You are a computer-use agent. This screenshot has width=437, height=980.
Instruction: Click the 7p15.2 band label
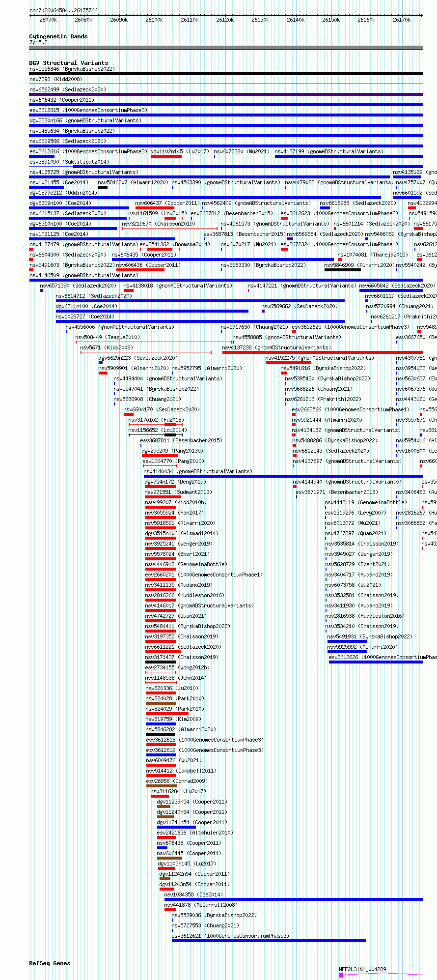tap(38, 43)
